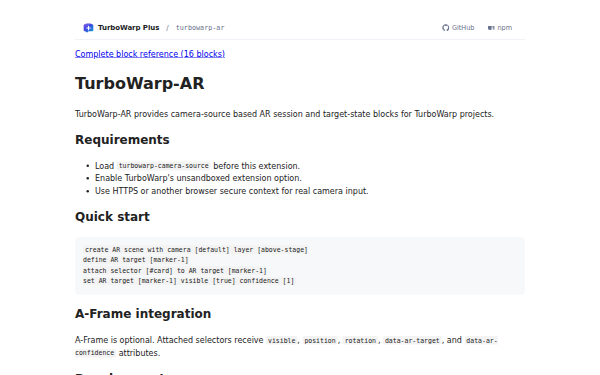Click the 'position' inline code attribute
600x375 pixels.
320,341
